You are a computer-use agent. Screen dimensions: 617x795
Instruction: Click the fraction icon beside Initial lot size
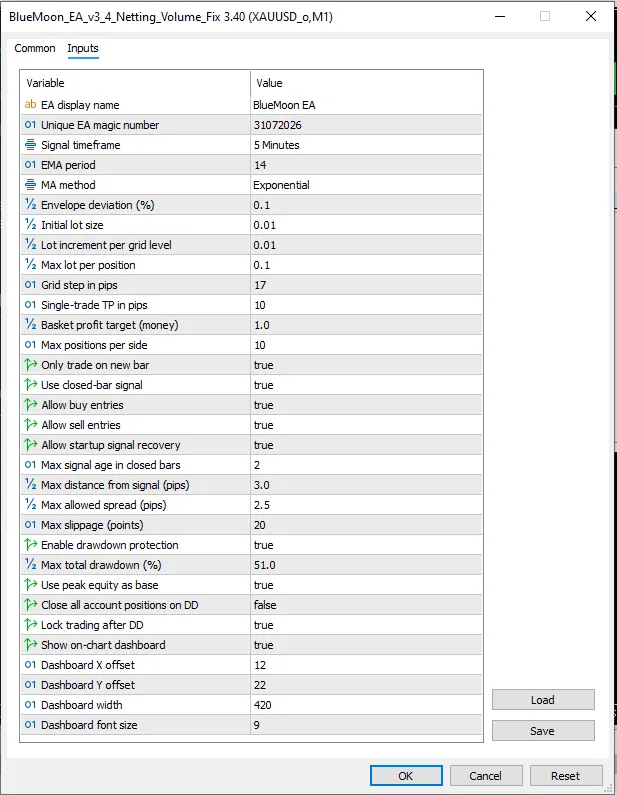(30, 225)
